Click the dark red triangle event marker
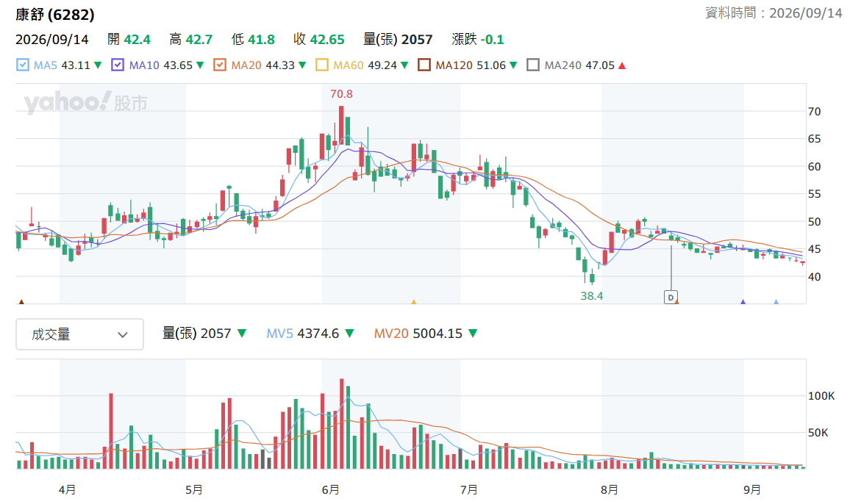The image size is (850, 504). 21,302
